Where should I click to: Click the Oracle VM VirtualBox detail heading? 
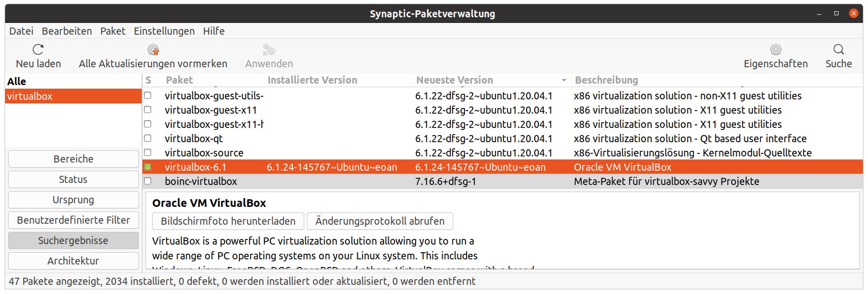coord(209,203)
